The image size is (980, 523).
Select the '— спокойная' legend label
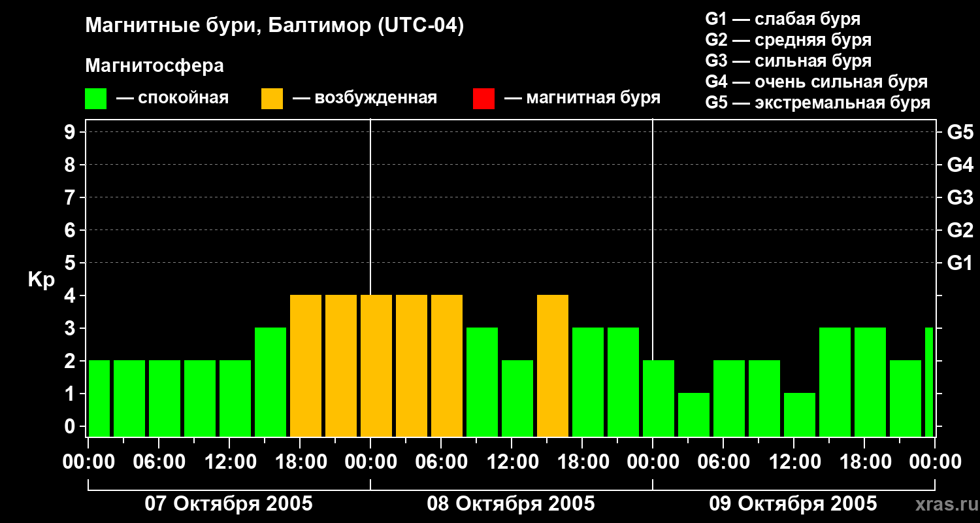coord(172,98)
